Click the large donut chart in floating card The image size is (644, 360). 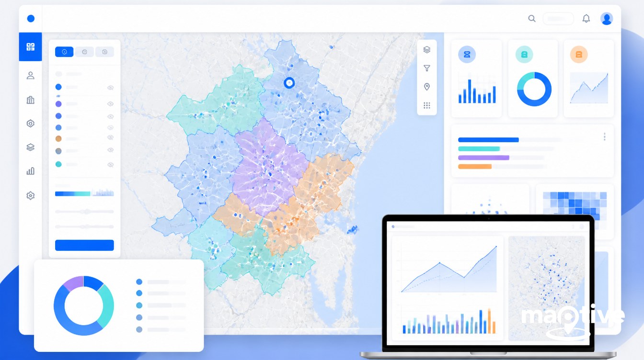click(84, 305)
